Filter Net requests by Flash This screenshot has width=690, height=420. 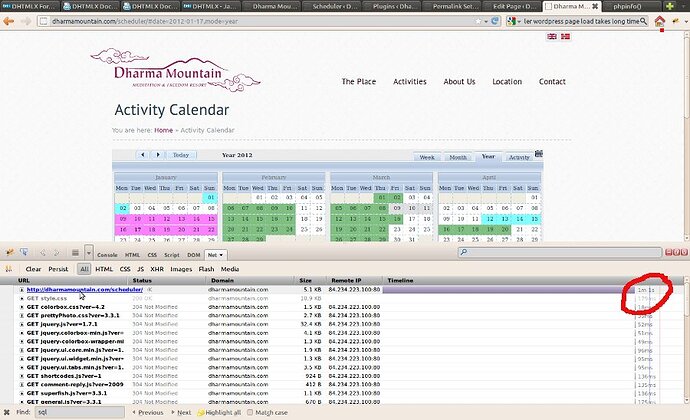pos(206,269)
